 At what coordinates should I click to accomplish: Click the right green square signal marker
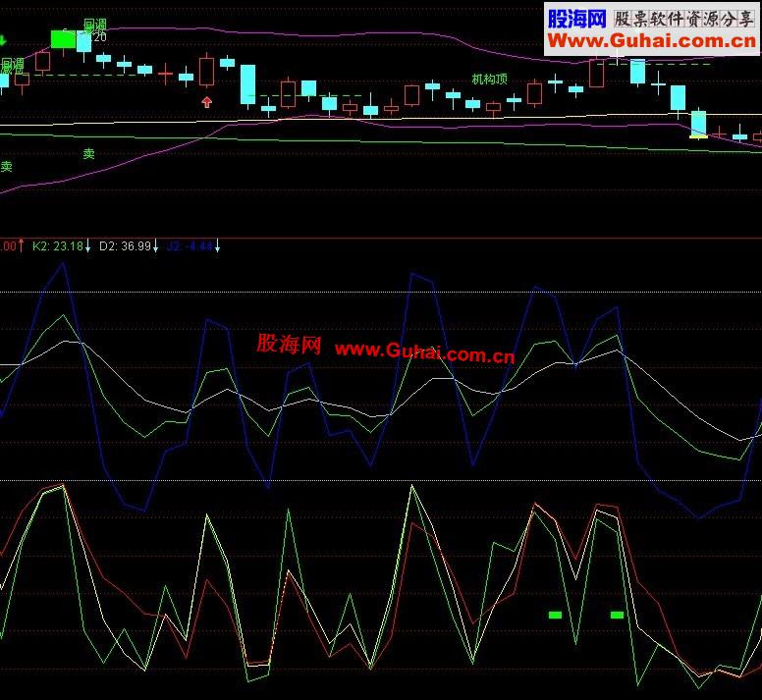(617, 615)
